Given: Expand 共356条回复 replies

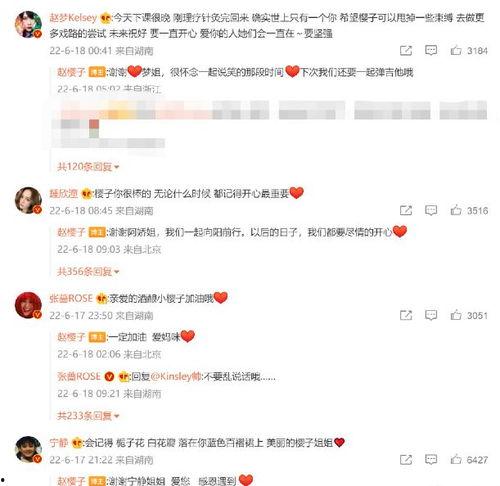Looking at the screenshot, I should click(x=88, y=271).
